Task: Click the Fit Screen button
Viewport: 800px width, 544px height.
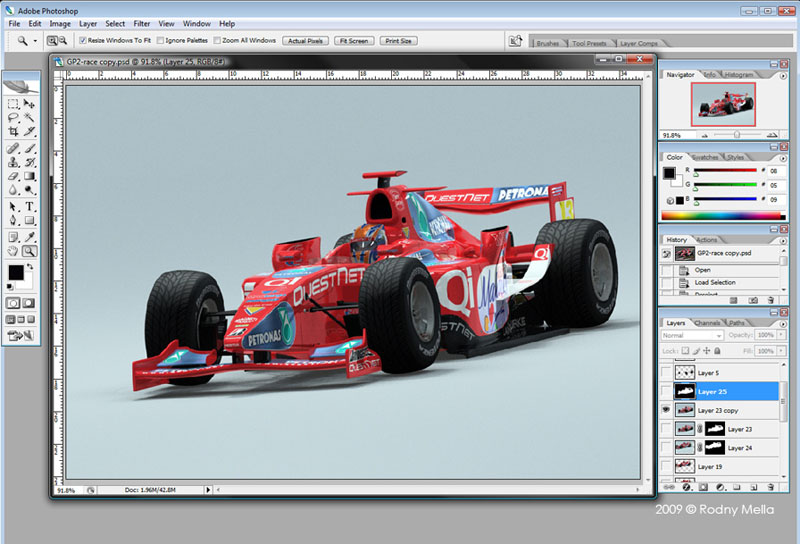Action: click(354, 41)
